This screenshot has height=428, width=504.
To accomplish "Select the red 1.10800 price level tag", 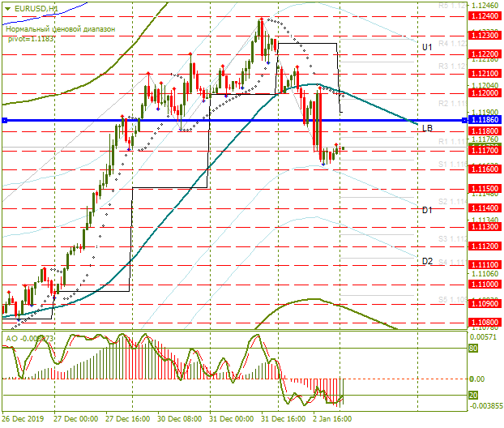I will (485, 322).
